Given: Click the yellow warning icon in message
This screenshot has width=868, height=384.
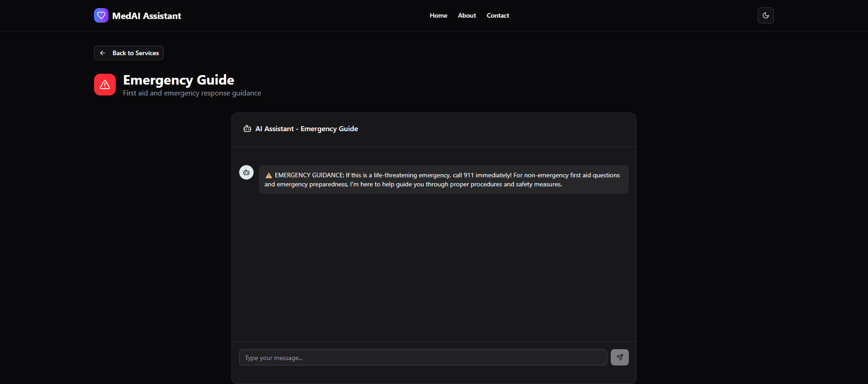Looking at the screenshot, I should click(x=269, y=175).
